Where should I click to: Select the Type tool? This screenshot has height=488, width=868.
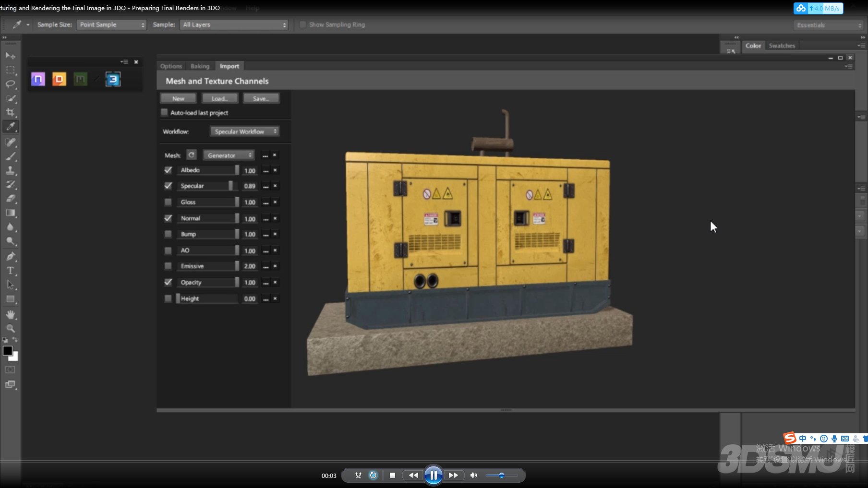(10, 271)
